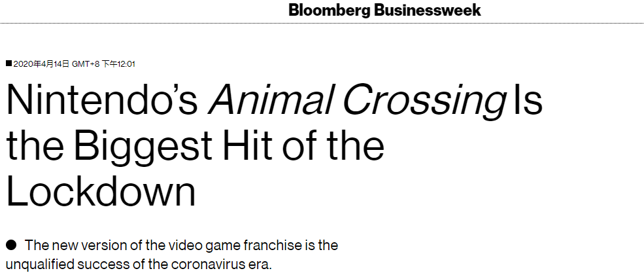Click the dotted divider line below the masthead

coord(322,24)
